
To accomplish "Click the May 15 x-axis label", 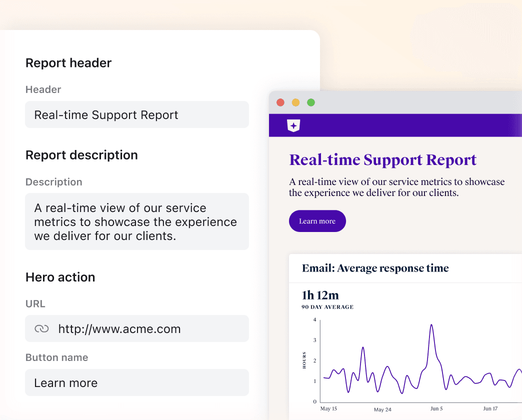I will 328,408.
